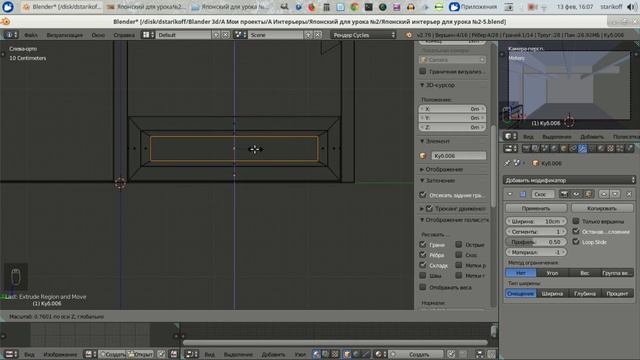Image resolution: width=640 pixels, height=360 pixels.
Task: Click the Scene name field
Action: coord(276,35)
